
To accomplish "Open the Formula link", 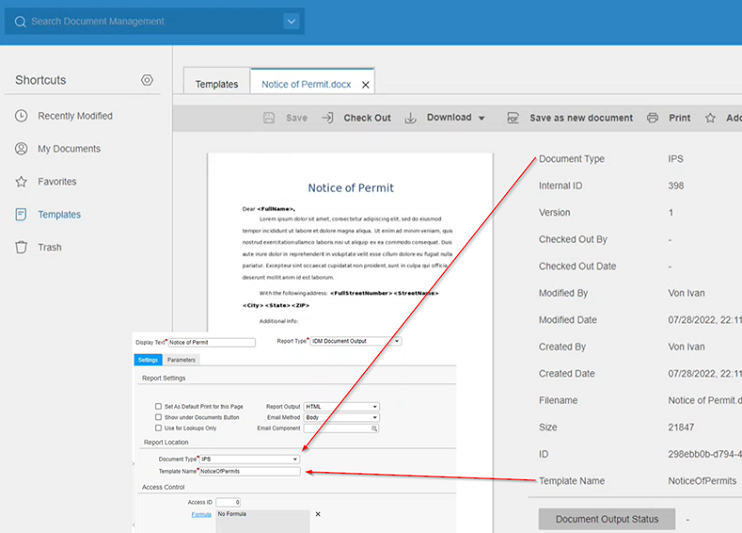I will click(x=201, y=515).
